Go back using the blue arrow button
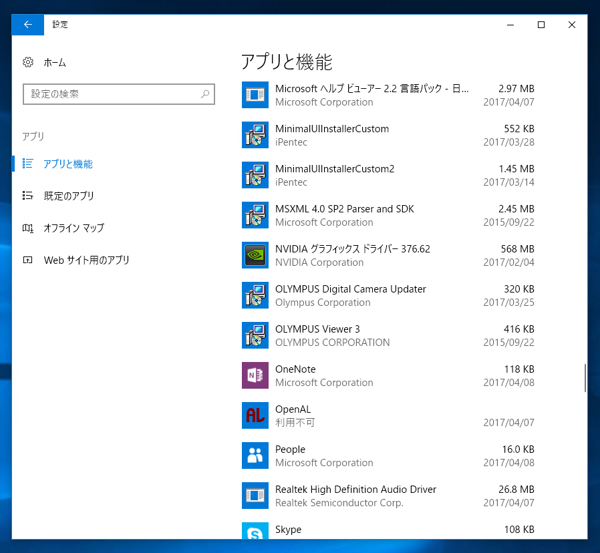Viewport: 600px width, 553px height. point(28,25)
